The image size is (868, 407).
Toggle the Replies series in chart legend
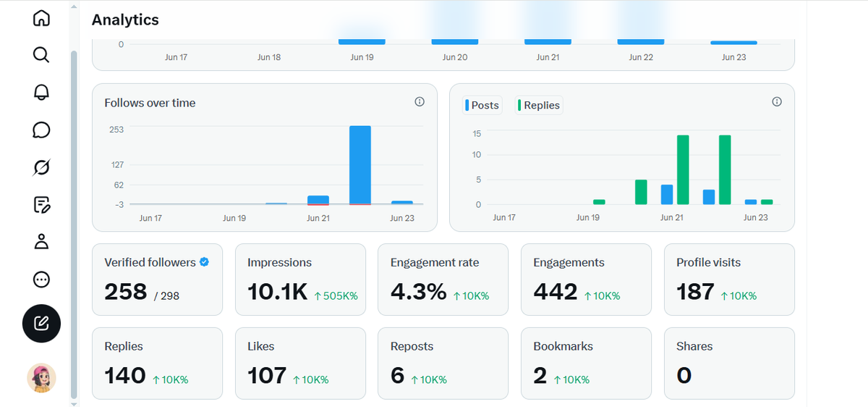[x=538, y=105]
